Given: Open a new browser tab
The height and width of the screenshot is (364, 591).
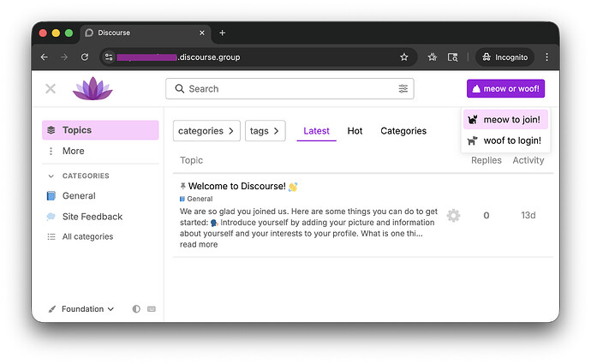Looking at the screenshot, I should tap(223, 33).
